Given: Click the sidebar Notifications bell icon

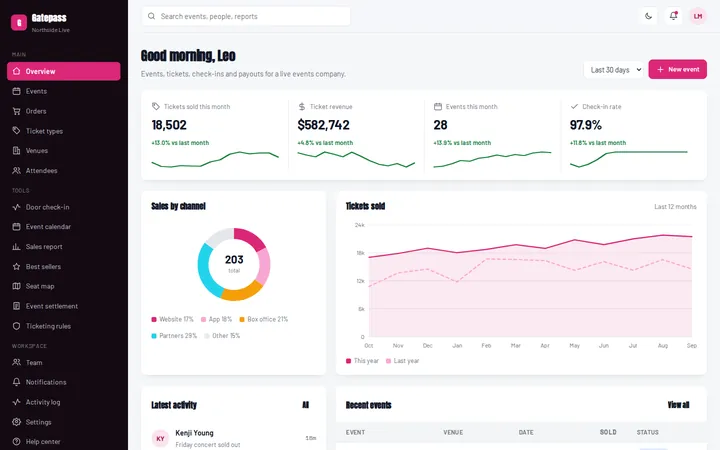Looking at the screenshot, I should (17, 382).
